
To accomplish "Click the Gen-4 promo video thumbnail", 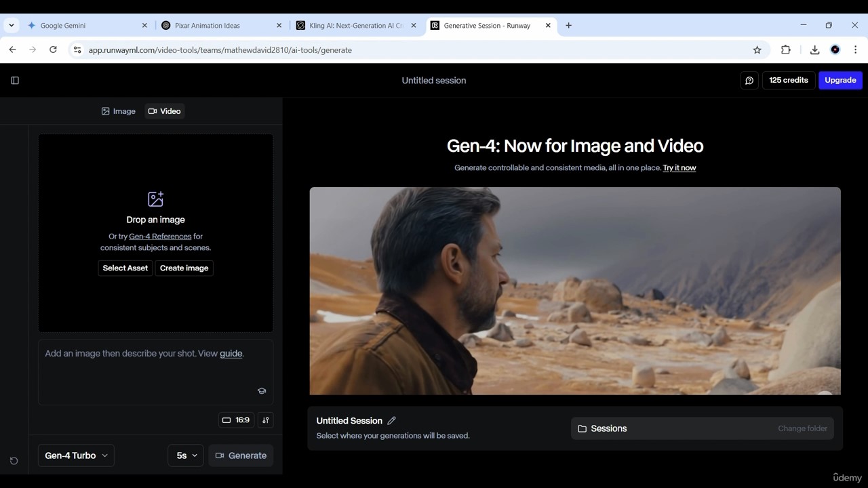I will (x=575, y=291).
